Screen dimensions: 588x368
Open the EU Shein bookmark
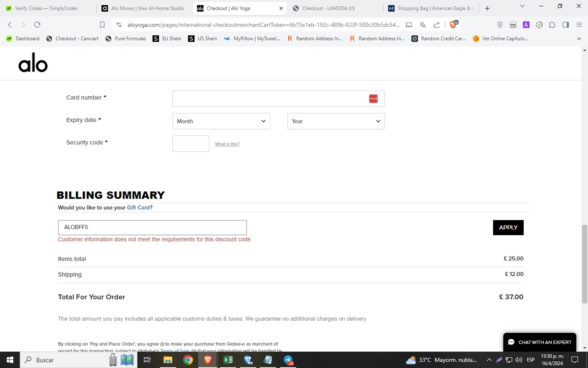(167, 38)
